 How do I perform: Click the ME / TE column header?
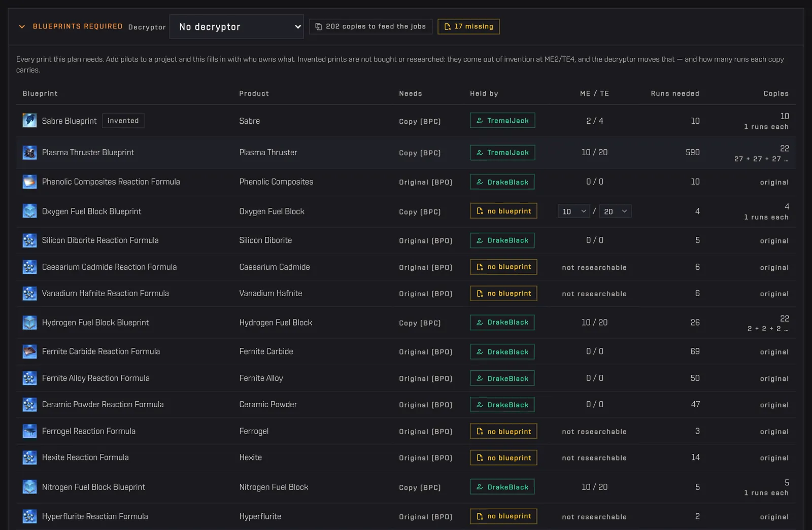pos(594,94)
